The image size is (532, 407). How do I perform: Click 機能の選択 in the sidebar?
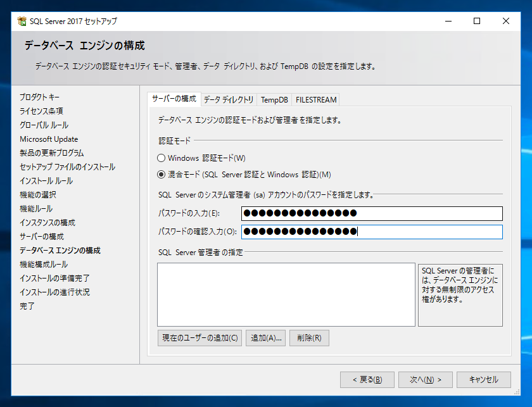tap(38, 195)
